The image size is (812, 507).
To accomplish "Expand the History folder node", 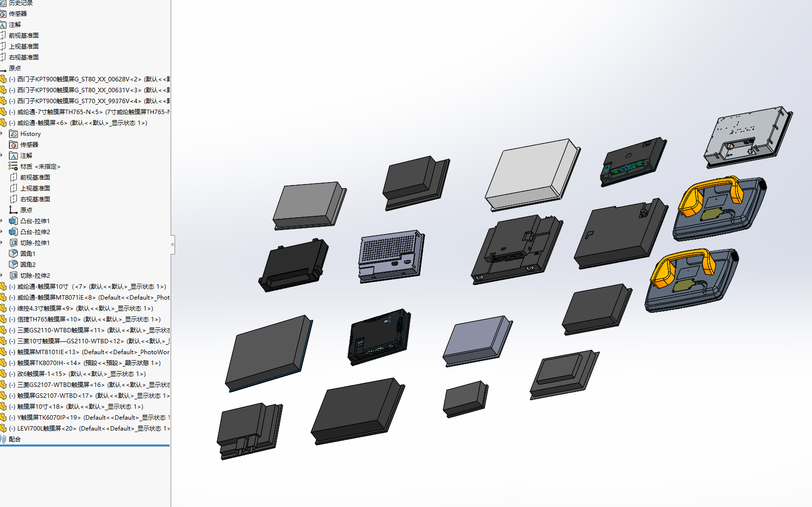I will pyautogui.click(x=2, y=134).
